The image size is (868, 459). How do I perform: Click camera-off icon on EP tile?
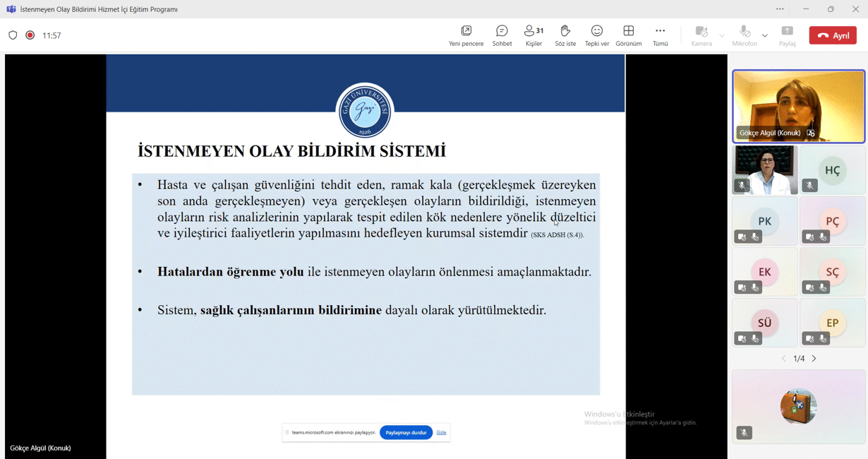pyautogui.click(x=809, y=339)
